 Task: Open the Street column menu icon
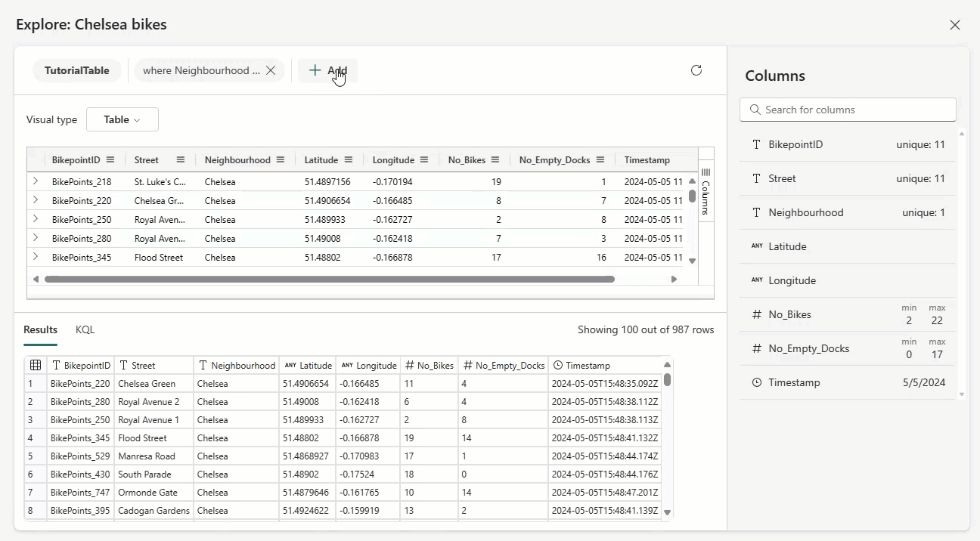181,159
